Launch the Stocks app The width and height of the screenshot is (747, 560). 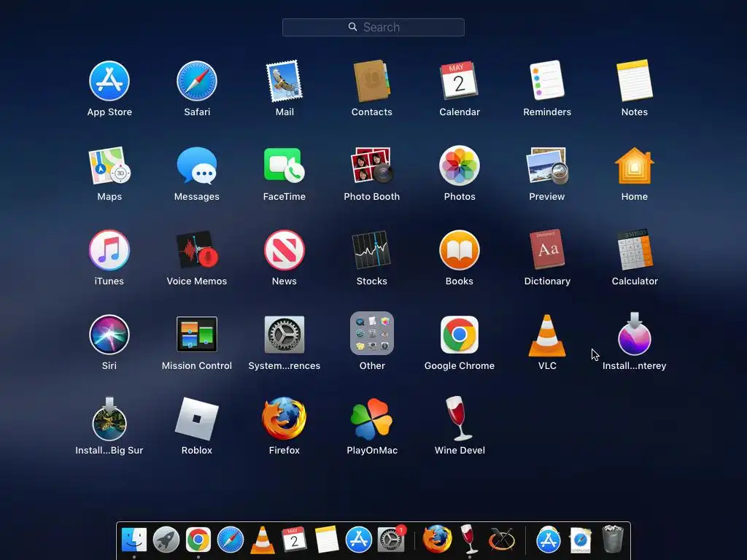[371, 250]
